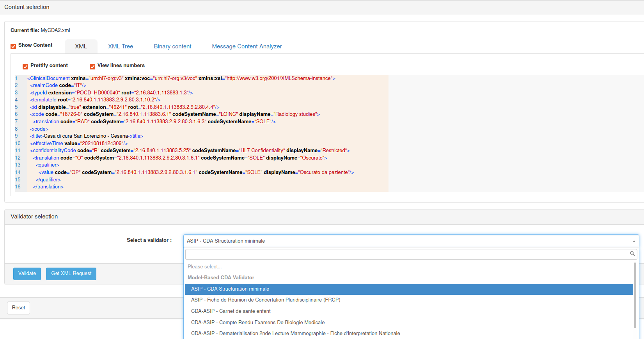Disable the Prettify content checkbox
Screen dimensions: 644x339
tap(25, 66)
